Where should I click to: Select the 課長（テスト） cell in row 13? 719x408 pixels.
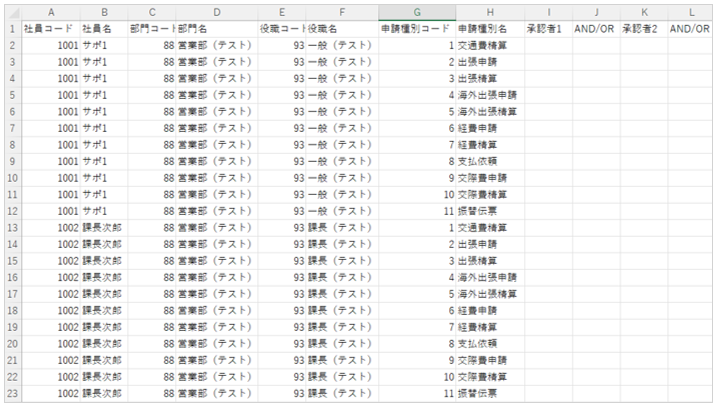(x=341, y=227)
